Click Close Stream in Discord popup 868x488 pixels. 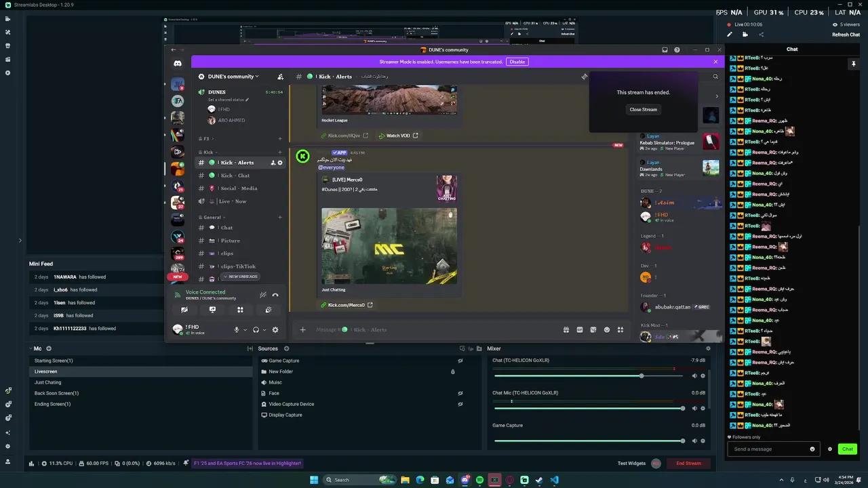tap(643, 109)
